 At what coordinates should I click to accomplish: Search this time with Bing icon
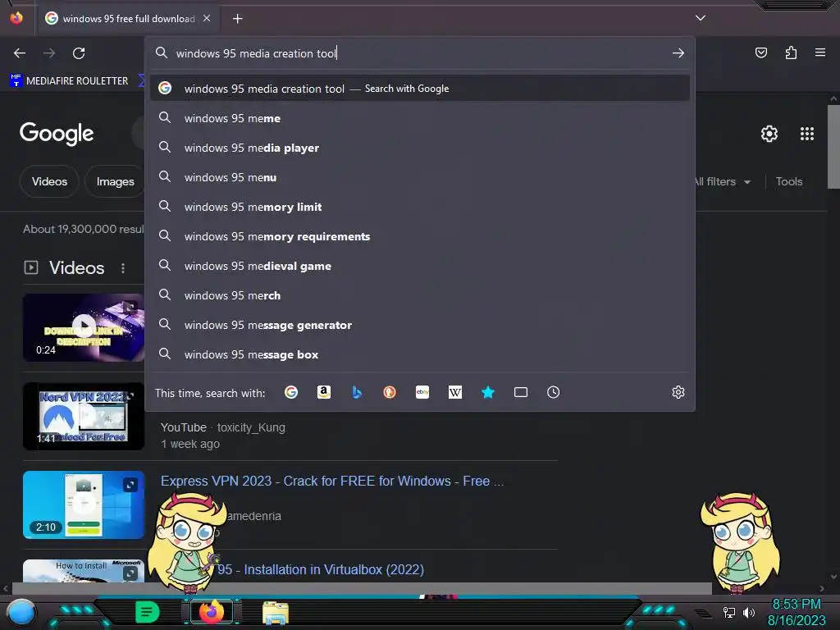pos(357,392)
